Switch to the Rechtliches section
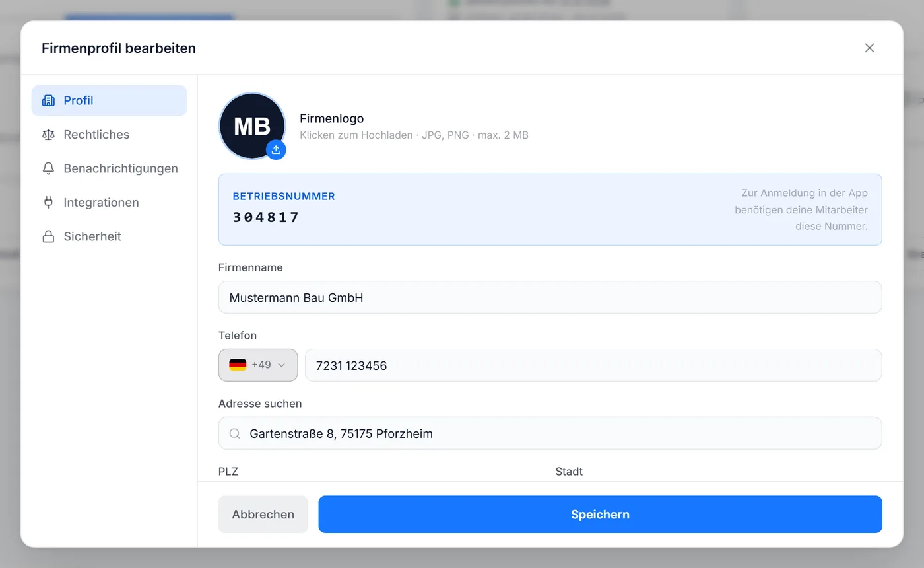Viewport: 924px width, 568px height. coord(109,135)
